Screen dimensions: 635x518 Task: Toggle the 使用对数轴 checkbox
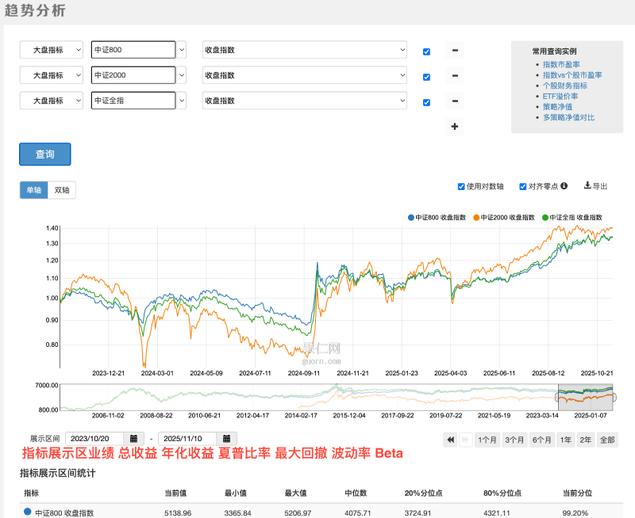click(461, 186)
